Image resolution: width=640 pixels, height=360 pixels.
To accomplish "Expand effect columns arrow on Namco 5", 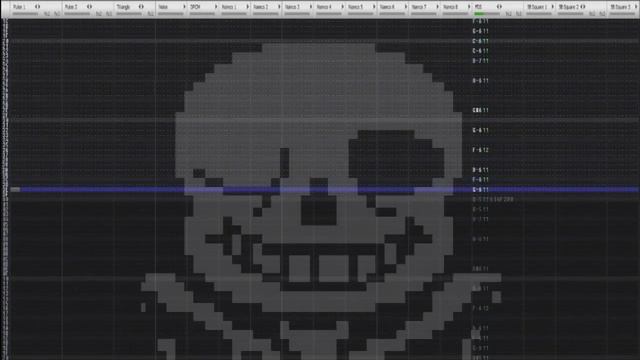I will click(x=374, y=7).
